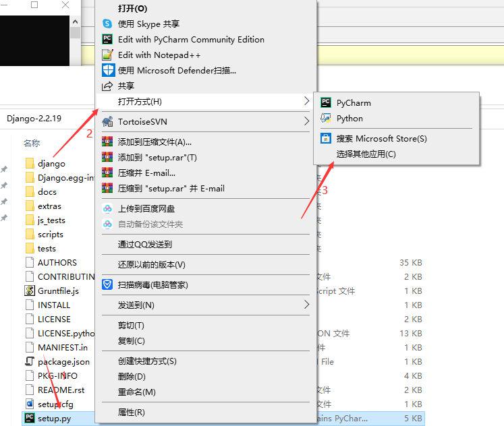Viewport: 504px width, 426px height.
Task: Click the 名称 column header
Action: (32, 143)
